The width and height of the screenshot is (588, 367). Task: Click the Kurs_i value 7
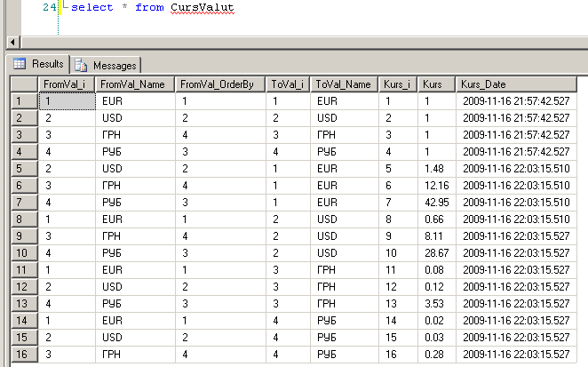(388, 203)
